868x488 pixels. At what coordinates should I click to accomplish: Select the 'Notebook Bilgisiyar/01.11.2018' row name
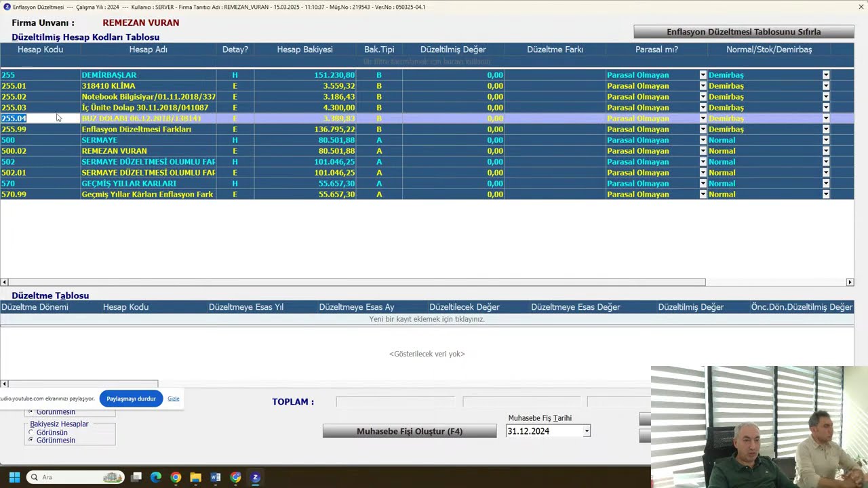tap(148, 97)
